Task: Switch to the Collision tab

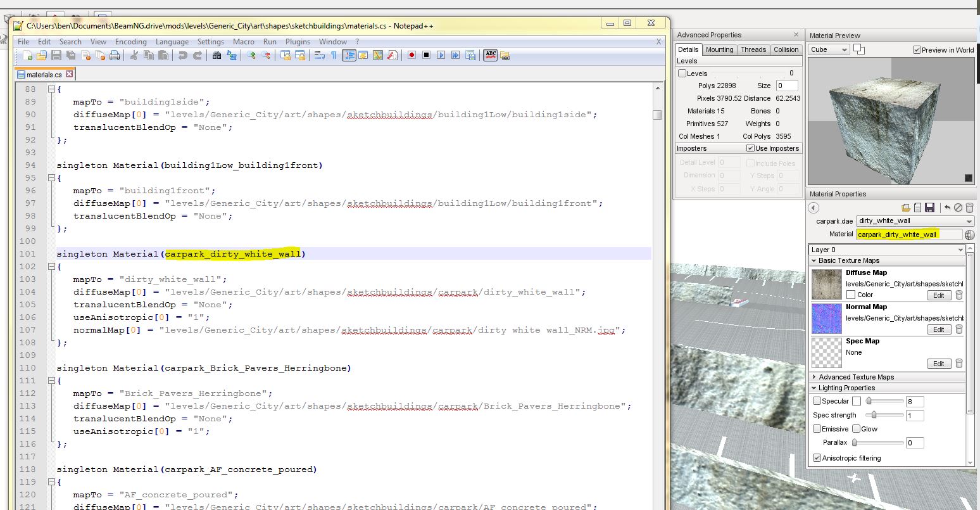Action: (x=786, y=49)
